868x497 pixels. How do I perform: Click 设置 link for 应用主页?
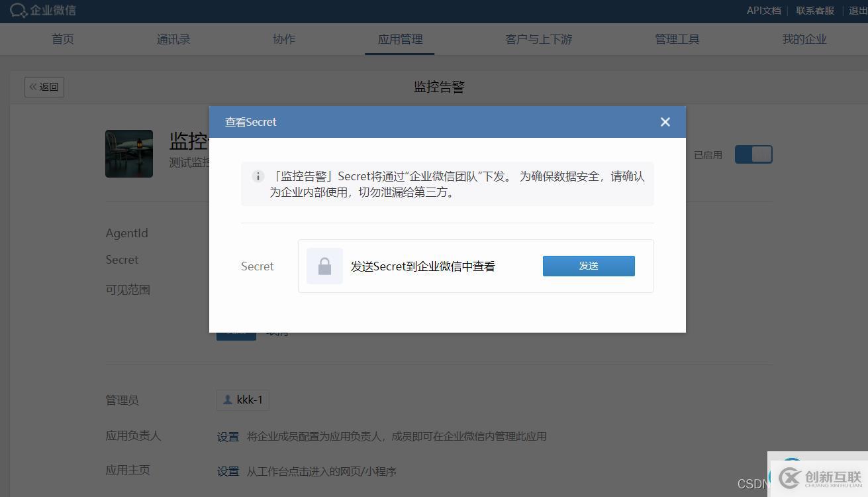[x=228, y=471]
